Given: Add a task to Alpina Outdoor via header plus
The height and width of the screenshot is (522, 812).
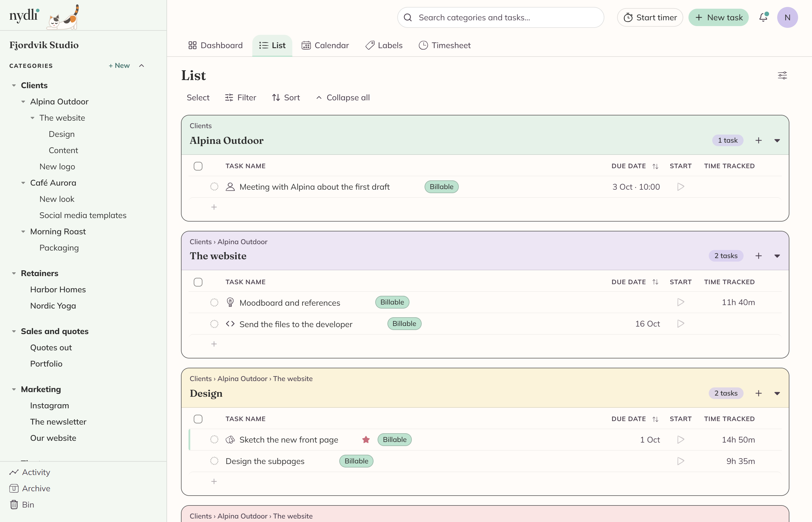Looking at the screenshot, I should tap(758, 140).
